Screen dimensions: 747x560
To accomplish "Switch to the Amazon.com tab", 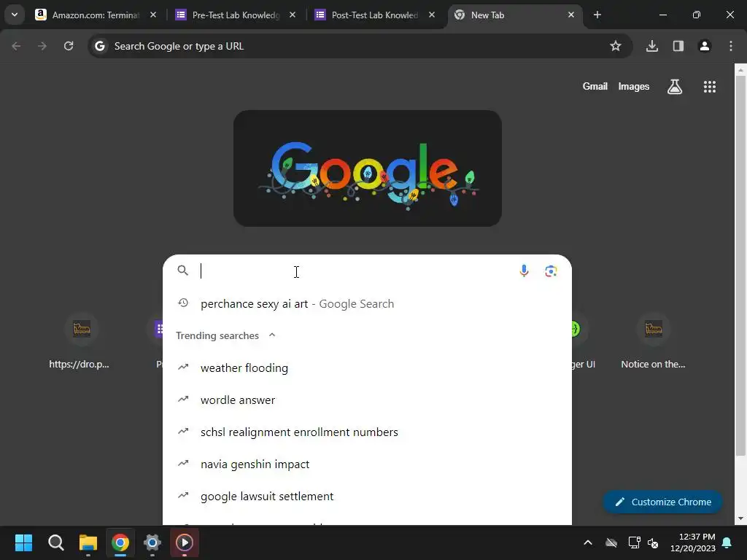I will [96, 15].
